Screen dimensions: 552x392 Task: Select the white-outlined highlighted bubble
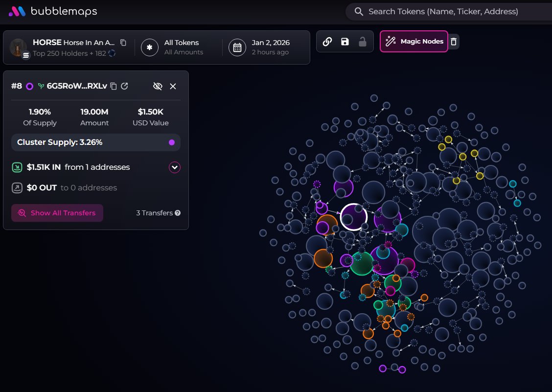[353, 216]
